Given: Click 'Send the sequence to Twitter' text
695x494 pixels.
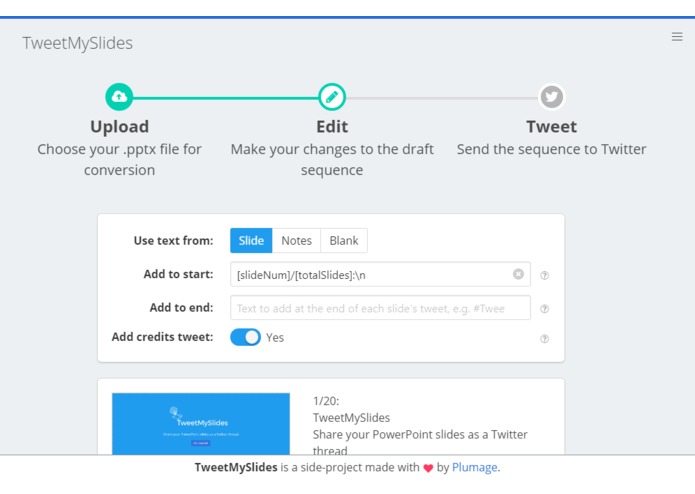Looking at the screenshot, I should tap(551, 149).
